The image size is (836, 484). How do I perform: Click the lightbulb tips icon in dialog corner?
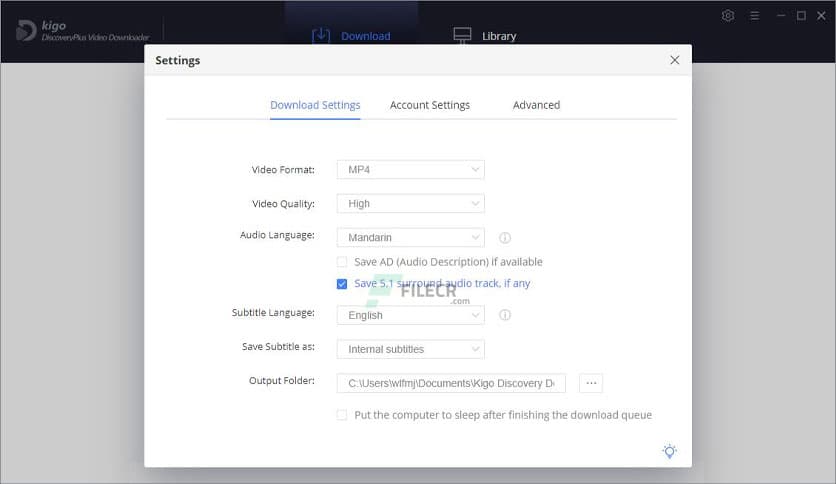coord(670,451)
